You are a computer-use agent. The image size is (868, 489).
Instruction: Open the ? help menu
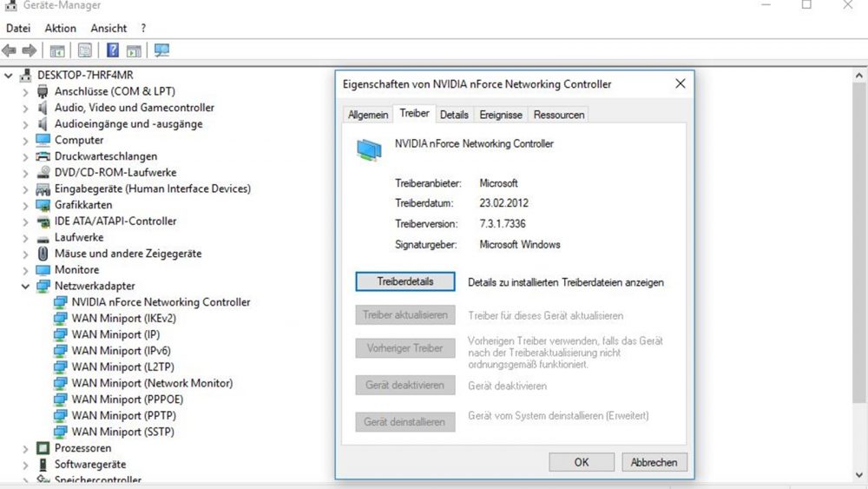143,29
